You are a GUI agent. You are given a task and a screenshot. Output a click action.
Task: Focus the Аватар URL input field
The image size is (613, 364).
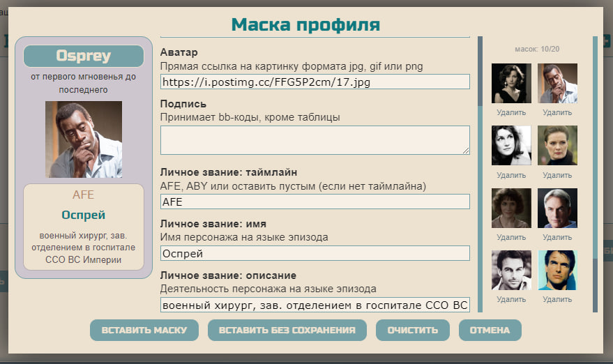(315, 82)
